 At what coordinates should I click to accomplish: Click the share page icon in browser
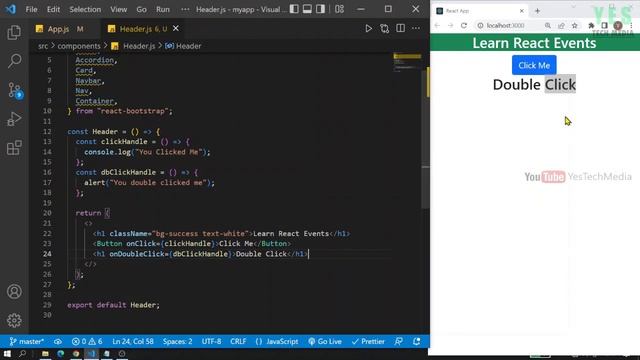pyautogui.click(x=561, y=25)
